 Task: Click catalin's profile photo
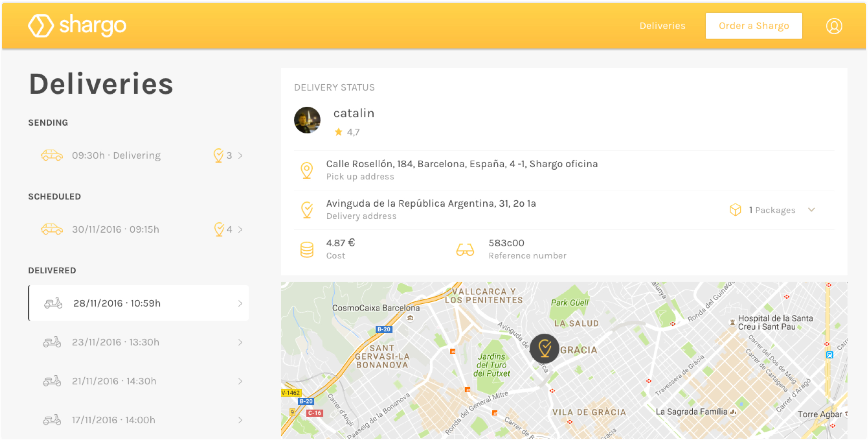(307, 120)
